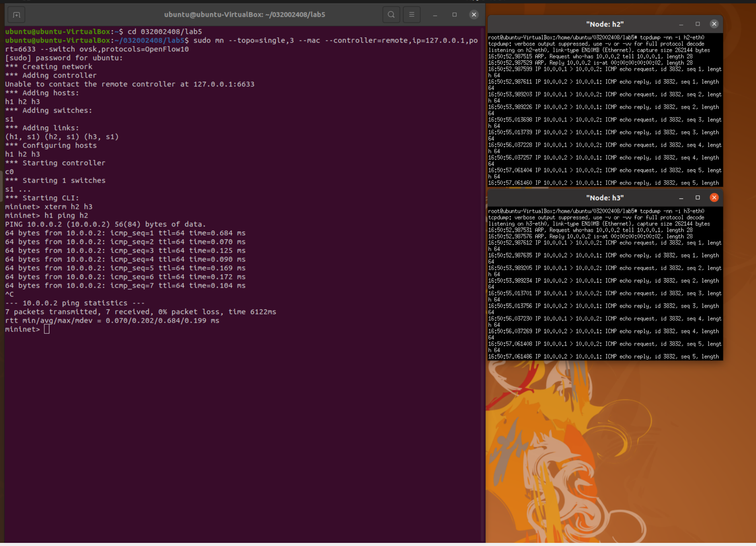Maximize the Node: h2 window
Viewport: 756px width, 546px height.
[x=698, y=24]
